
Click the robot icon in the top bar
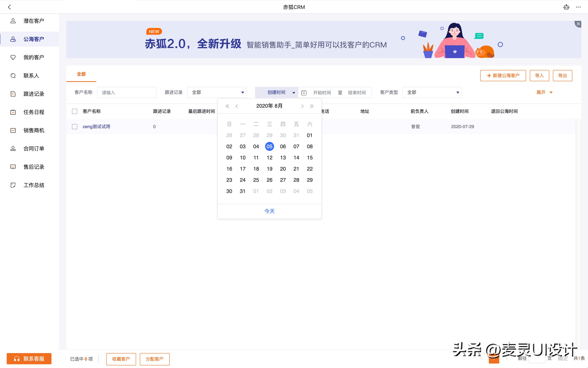click(x=566, y=7)
